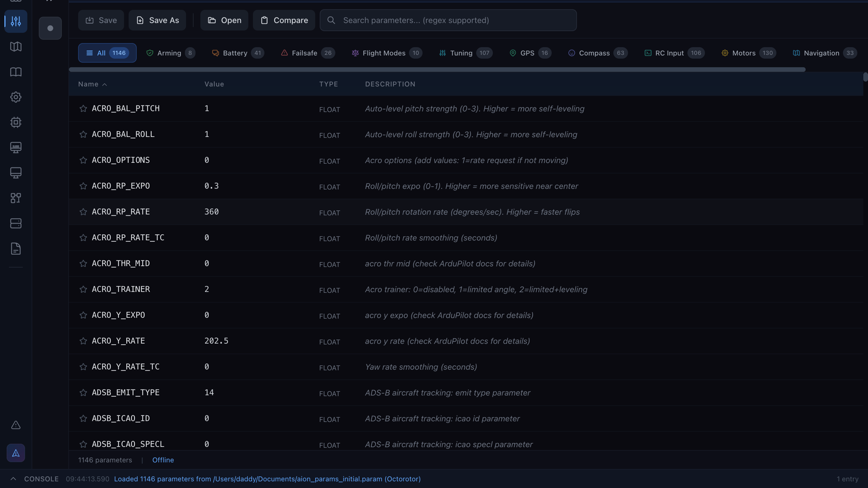
Task: Click the circular record dot button
Action: click(x=50, y=28)
